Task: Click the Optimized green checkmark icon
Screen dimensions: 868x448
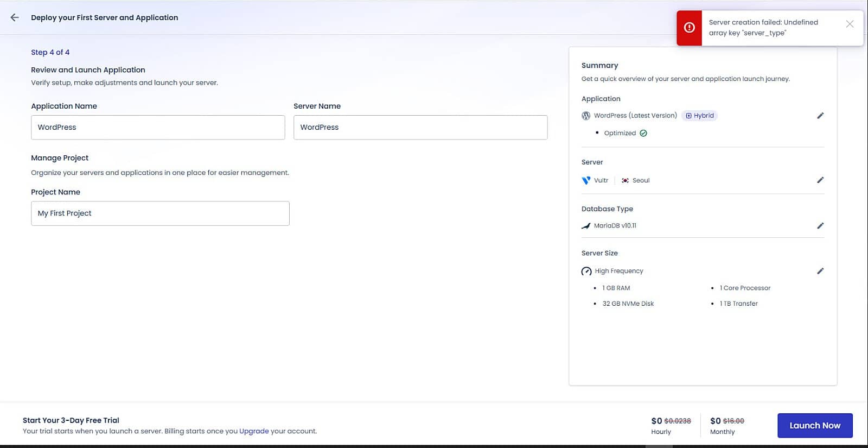Action: coord(643,133)
